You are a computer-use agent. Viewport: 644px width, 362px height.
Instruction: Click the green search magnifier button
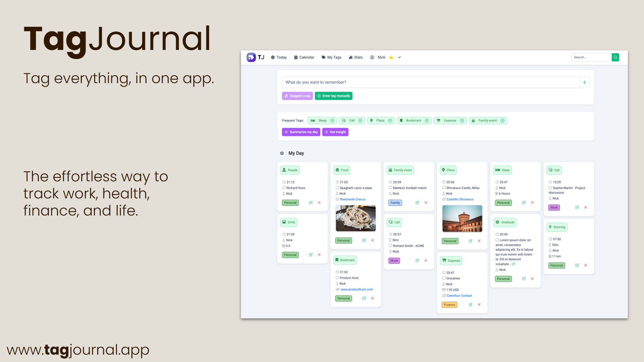coord(615,57)
